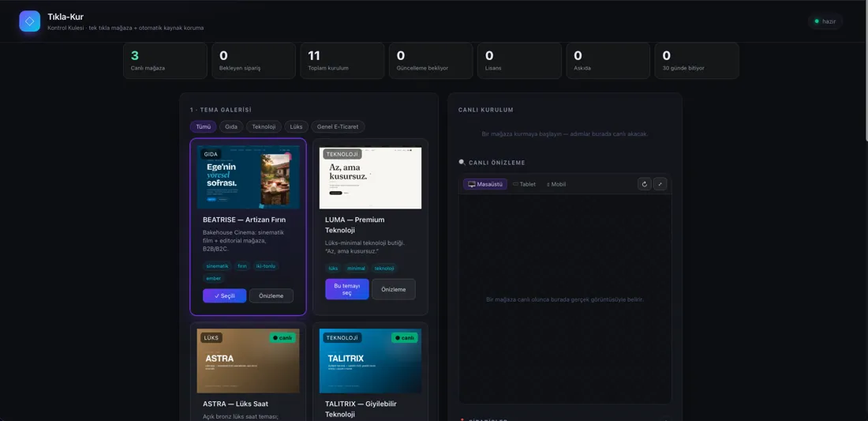The image size is (868, 421).
Task: Click the lüks tag on LUMA card
Action: coord(333,268)
